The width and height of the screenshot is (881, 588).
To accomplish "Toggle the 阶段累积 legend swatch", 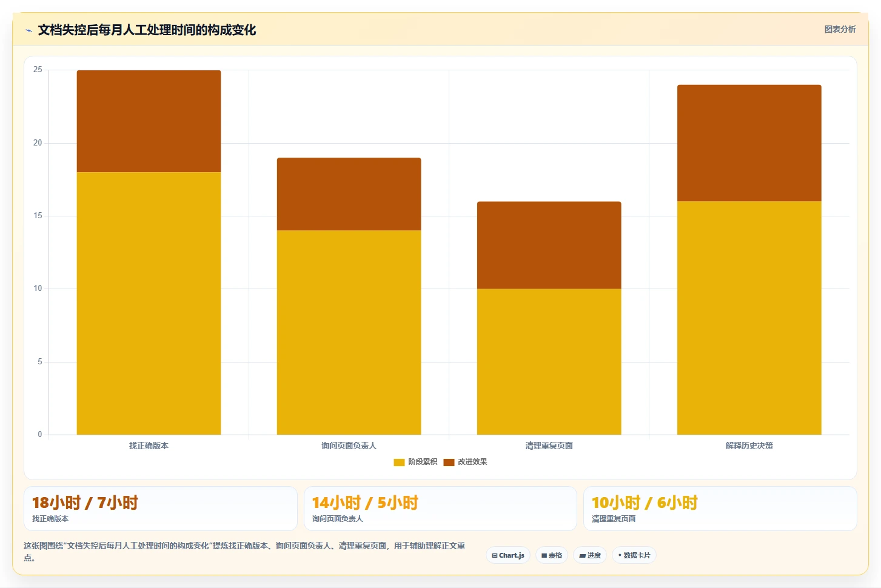I will point(399,462).
